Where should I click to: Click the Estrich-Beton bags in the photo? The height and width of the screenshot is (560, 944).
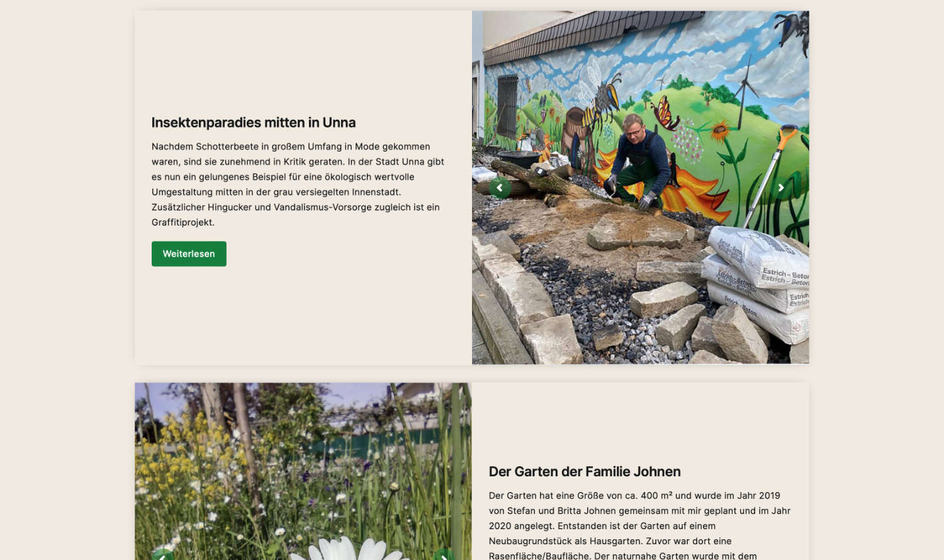[x=758, y=283]
